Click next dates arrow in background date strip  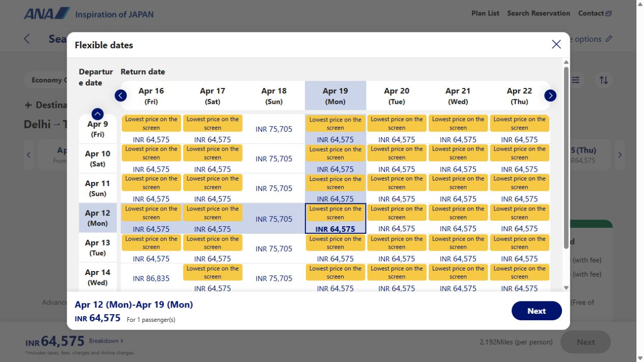(x=620, y=155)
